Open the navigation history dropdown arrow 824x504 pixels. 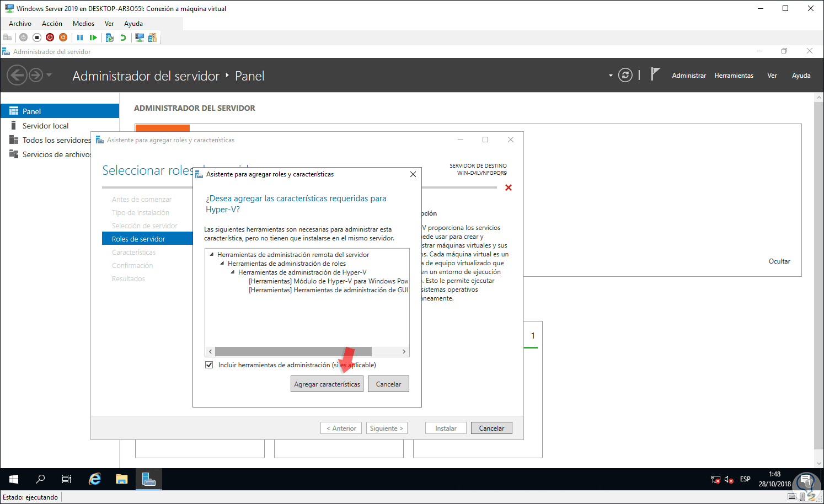click(x=49, y=75)
